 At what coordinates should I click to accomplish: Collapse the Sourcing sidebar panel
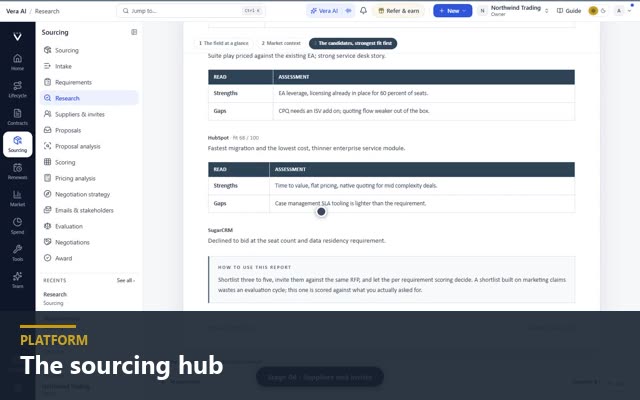click(x=134, y=32)
